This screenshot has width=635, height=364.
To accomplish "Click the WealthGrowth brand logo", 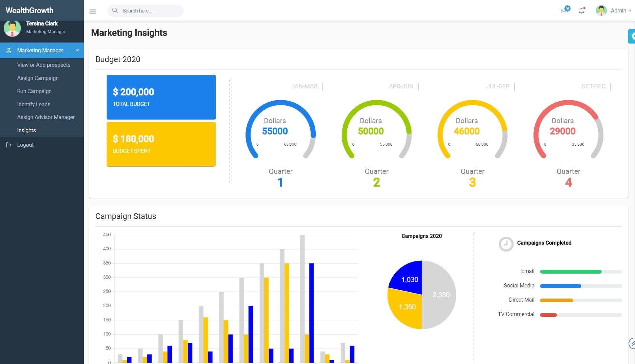I will coord(30,10).
